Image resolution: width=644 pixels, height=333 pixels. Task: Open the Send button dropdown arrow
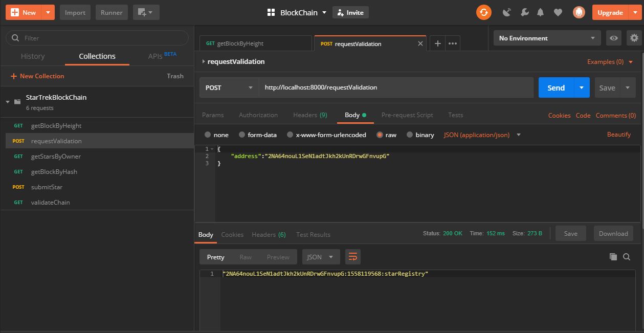(x=582, y=87)
